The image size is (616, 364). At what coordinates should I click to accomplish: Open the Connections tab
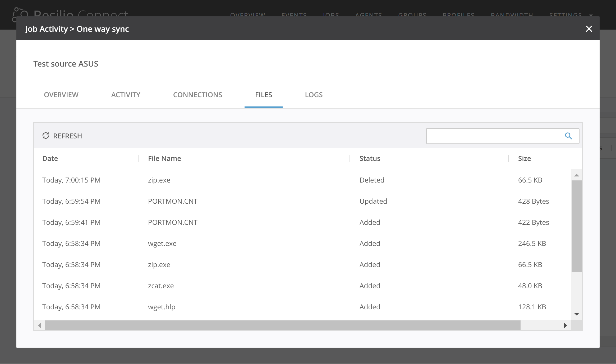197,95
